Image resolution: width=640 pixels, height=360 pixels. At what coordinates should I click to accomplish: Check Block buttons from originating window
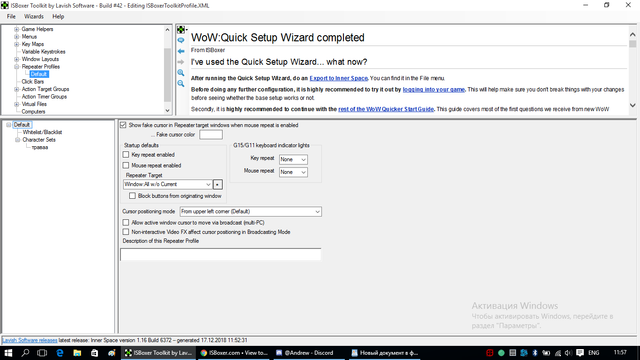coord(132,196)
